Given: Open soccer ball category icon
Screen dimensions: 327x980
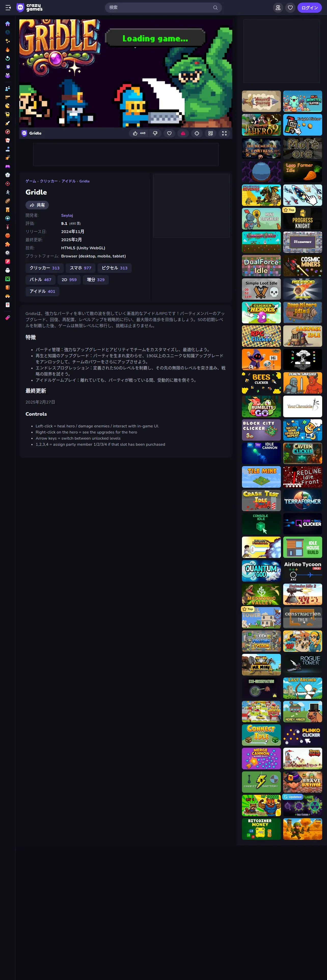Looking at the screenshot, I should pyautogui.click(x=8, y=175).
